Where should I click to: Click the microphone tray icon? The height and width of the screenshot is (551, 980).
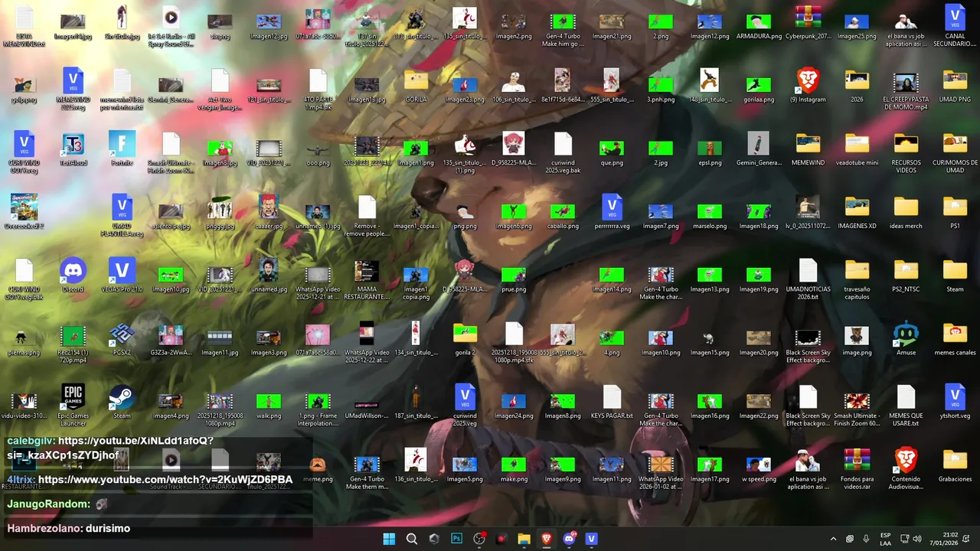pos(866,539)
